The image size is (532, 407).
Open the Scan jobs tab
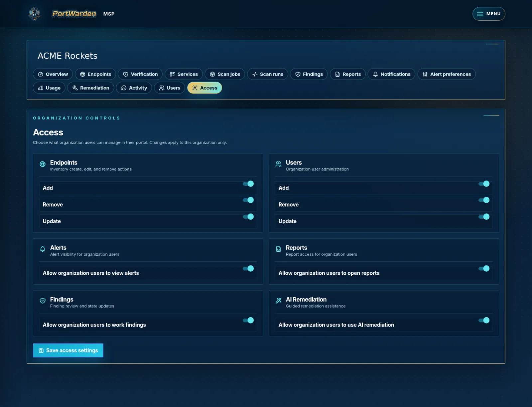click(225, 74)
